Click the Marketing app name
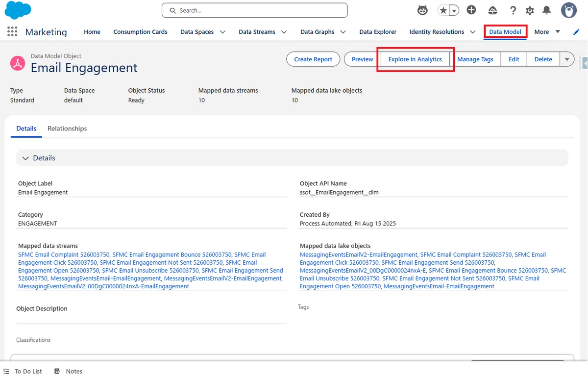This screenshot has height=379, width=588. tap(46, 32)
